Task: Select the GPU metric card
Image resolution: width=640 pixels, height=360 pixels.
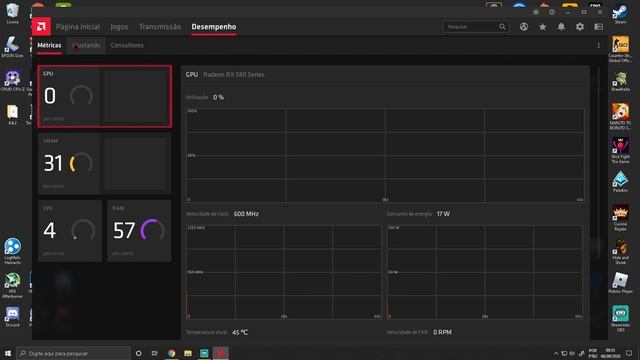Action: 104,96
